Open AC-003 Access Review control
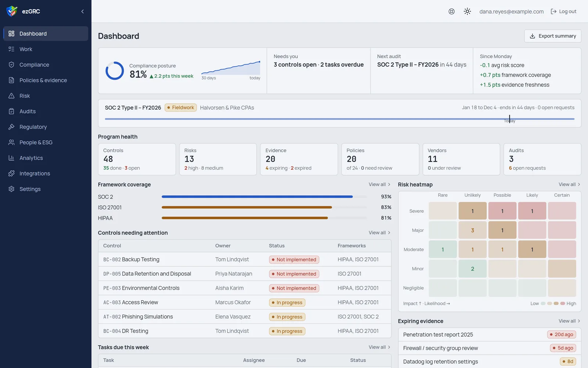588x368 pixels. point(245,302)
